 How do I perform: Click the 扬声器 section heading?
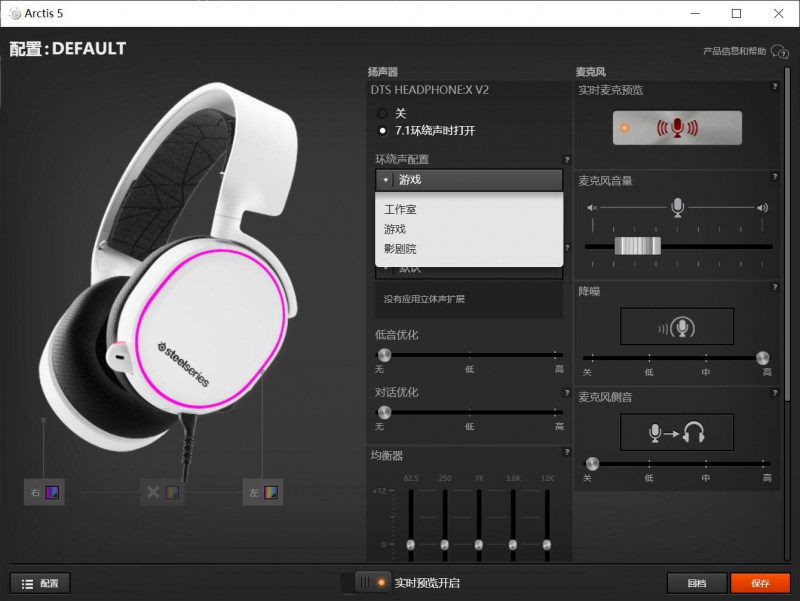(x=383, y=72)
